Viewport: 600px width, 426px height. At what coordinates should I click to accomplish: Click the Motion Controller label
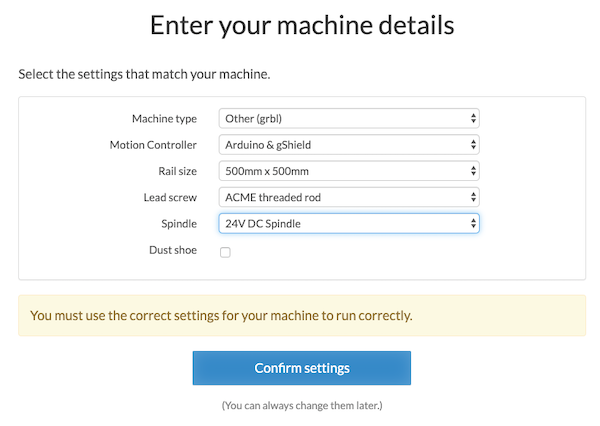tap(153, 145)
